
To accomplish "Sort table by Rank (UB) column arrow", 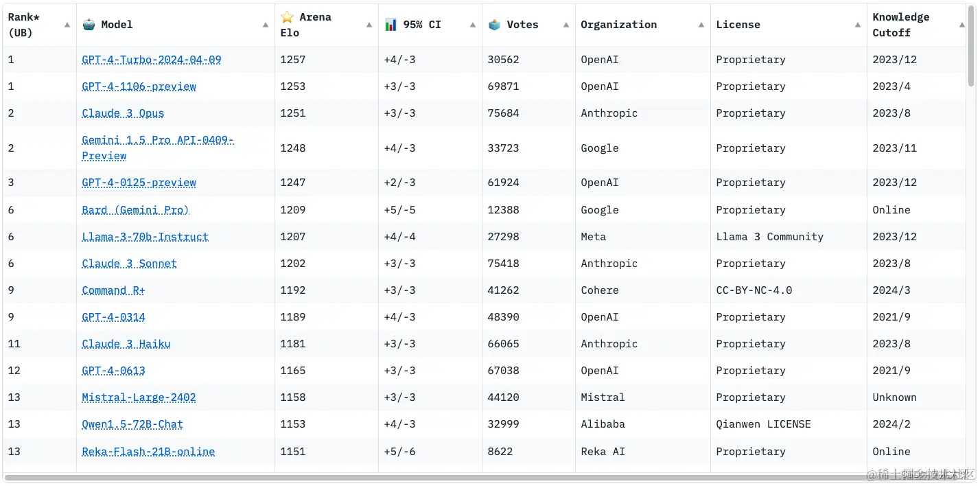I will [67, 25].
